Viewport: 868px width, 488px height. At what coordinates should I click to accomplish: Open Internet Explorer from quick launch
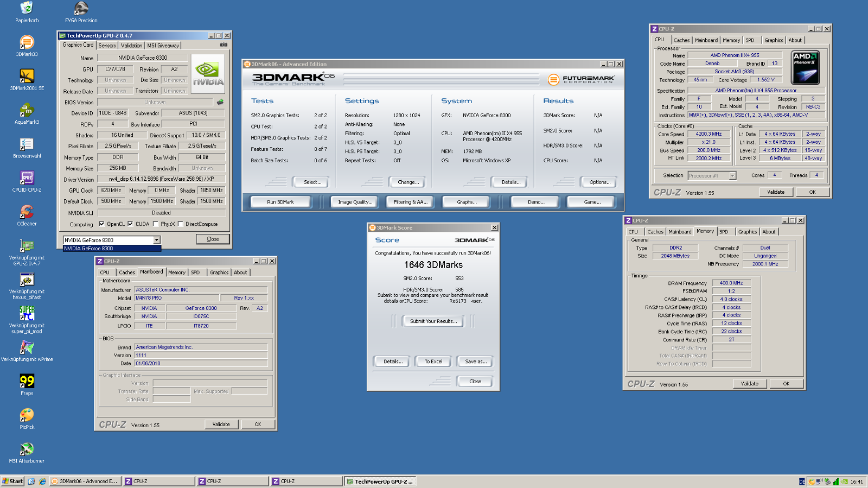42,481
